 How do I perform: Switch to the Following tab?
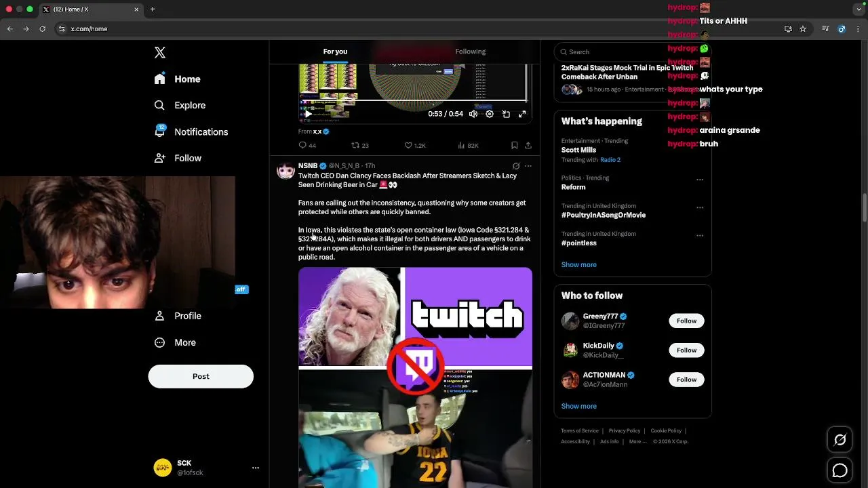pos(471,52)
